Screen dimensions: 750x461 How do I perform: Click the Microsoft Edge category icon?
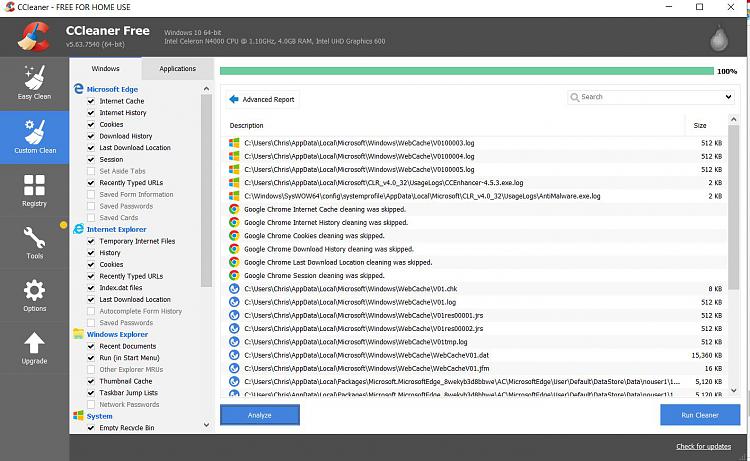point(78,88)
